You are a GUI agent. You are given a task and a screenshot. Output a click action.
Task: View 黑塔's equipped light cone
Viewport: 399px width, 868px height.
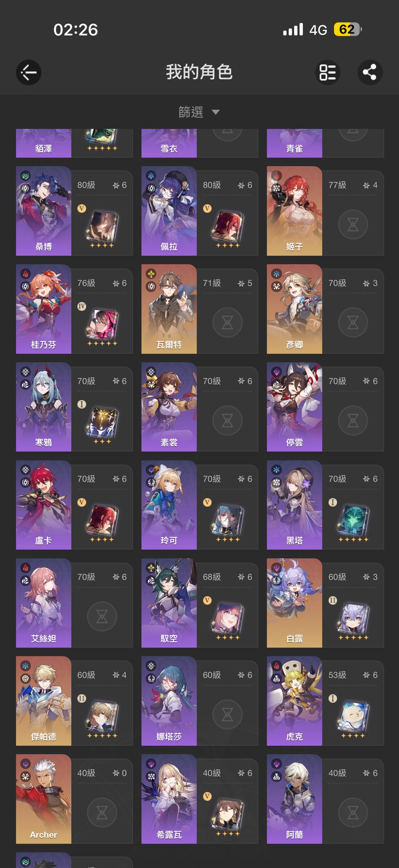353,520
